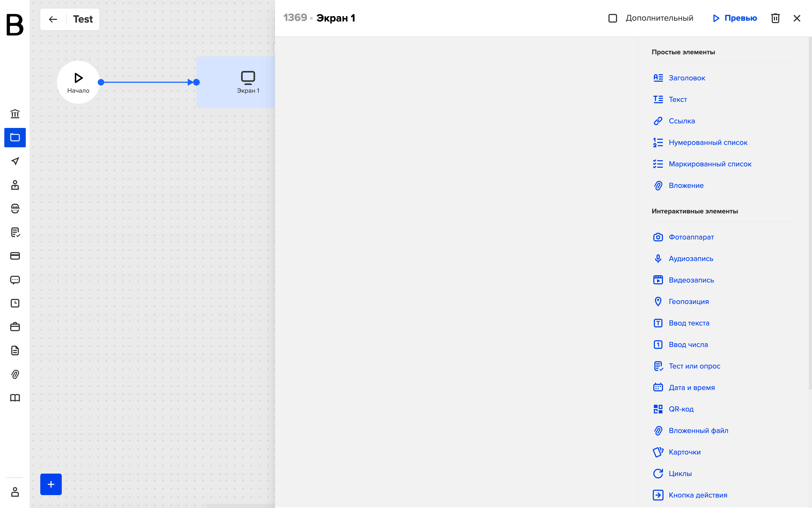
Task: Go back using the arrow next to Test
Action: point(53,19)
